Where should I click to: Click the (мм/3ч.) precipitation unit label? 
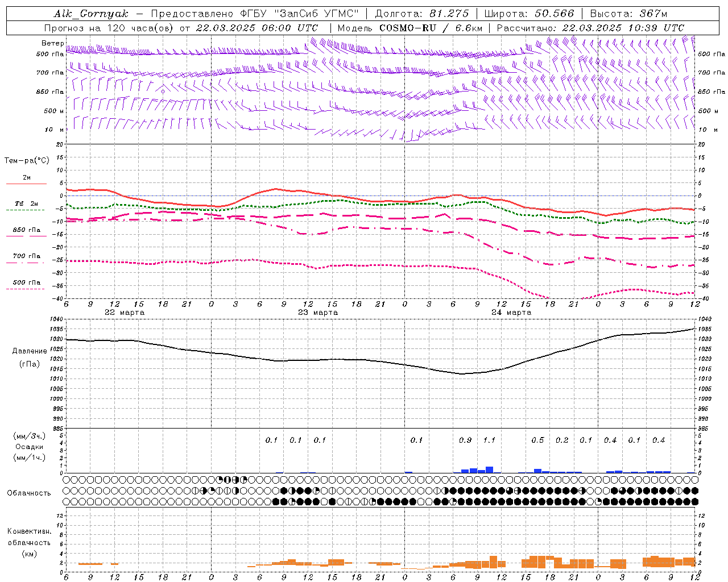30,436
